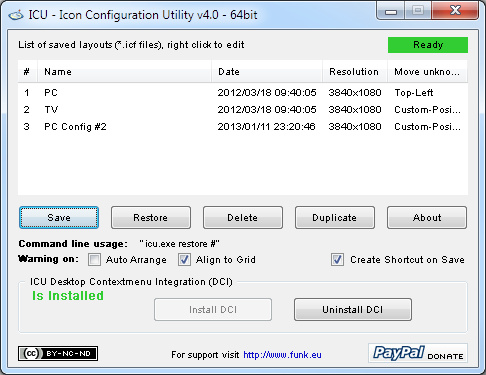Enable the Auto Arrange warning checkbox

point(94,260)
